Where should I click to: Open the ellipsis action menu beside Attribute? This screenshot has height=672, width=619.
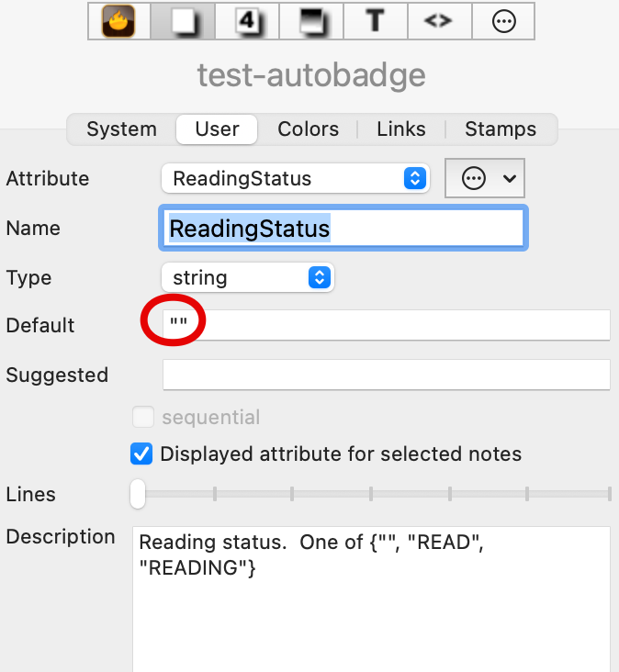[x=484, y=179]
